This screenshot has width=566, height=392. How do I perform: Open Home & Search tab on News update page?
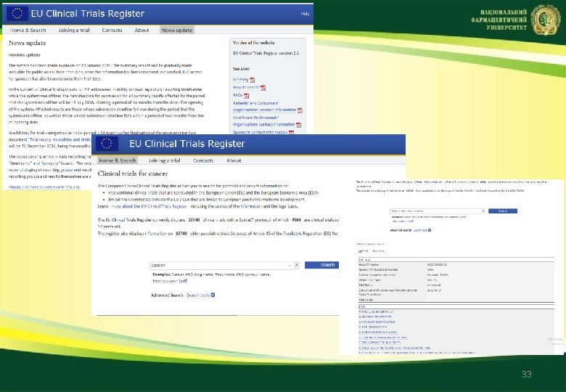pos(28,30)
